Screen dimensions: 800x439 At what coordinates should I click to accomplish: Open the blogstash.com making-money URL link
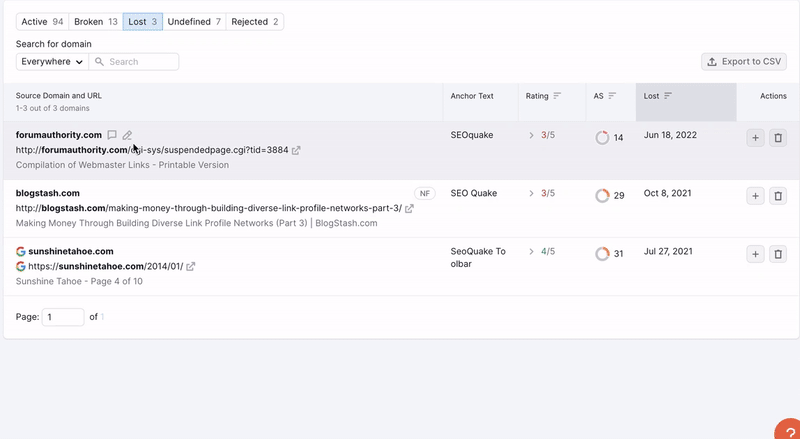(209, 208)
